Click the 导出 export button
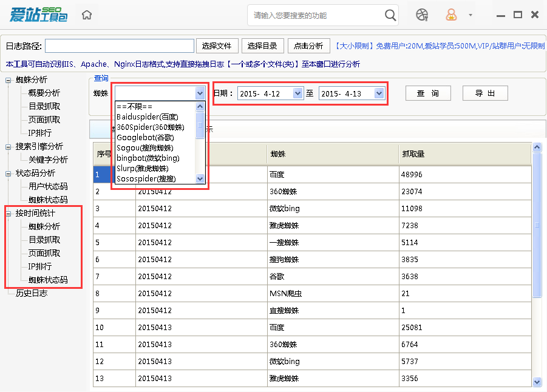The width and height of the screenshot is (547, 392). click(484, 93)
